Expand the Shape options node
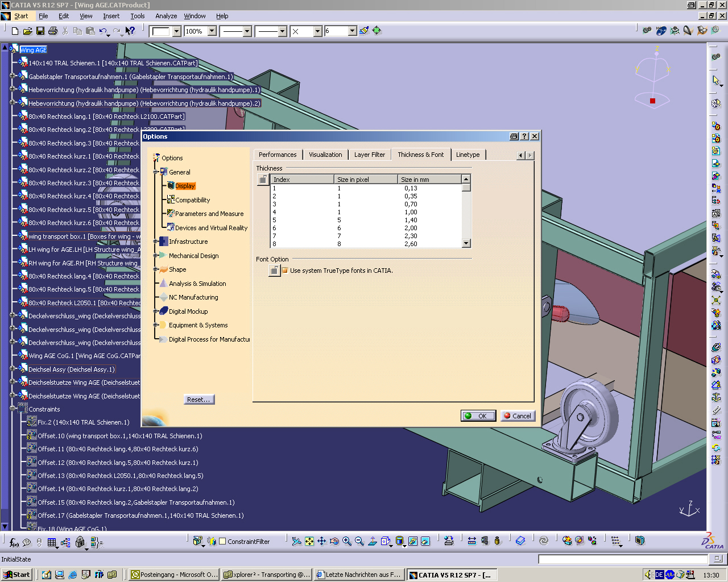This screenshot has width=728, height=582. coord(155,269)
